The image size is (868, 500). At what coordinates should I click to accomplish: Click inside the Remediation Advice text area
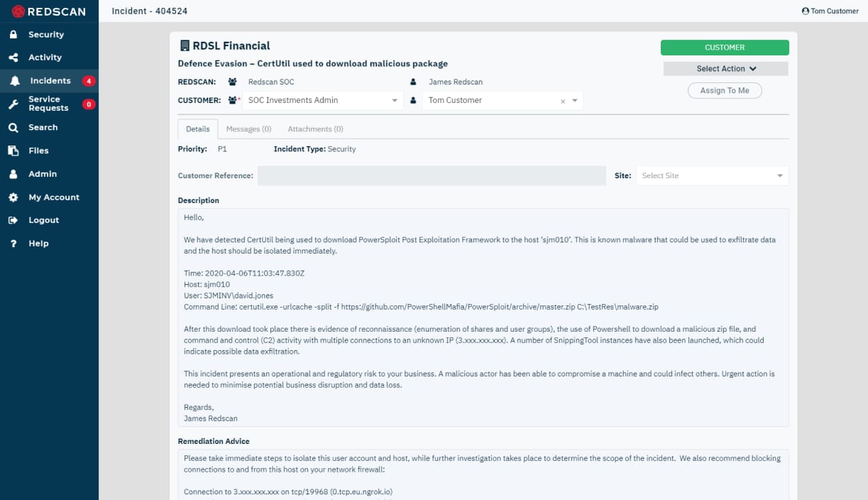pos(483,474)
